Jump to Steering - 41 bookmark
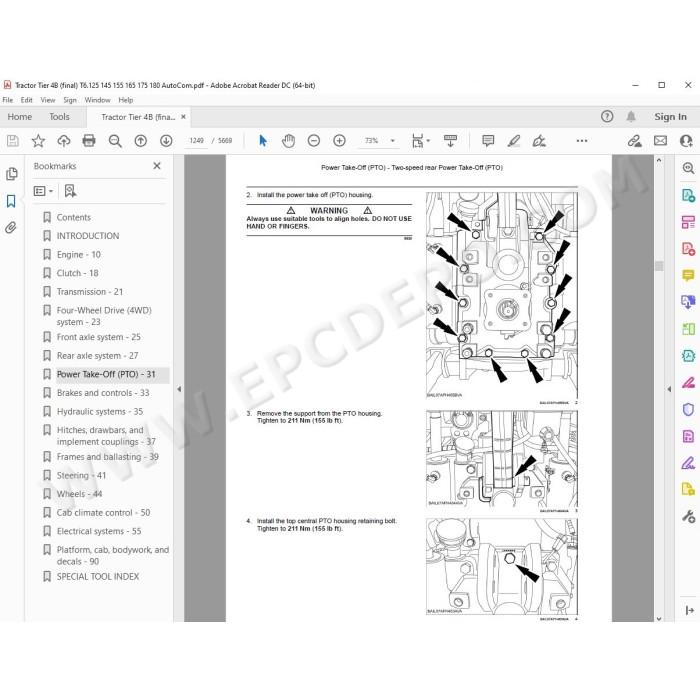Viewport: 700px width, 700px height. tap(81, 475)
